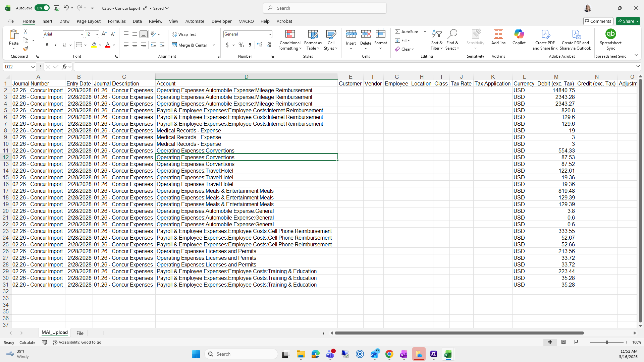Expand the General number format dropdown

point(270,34)
